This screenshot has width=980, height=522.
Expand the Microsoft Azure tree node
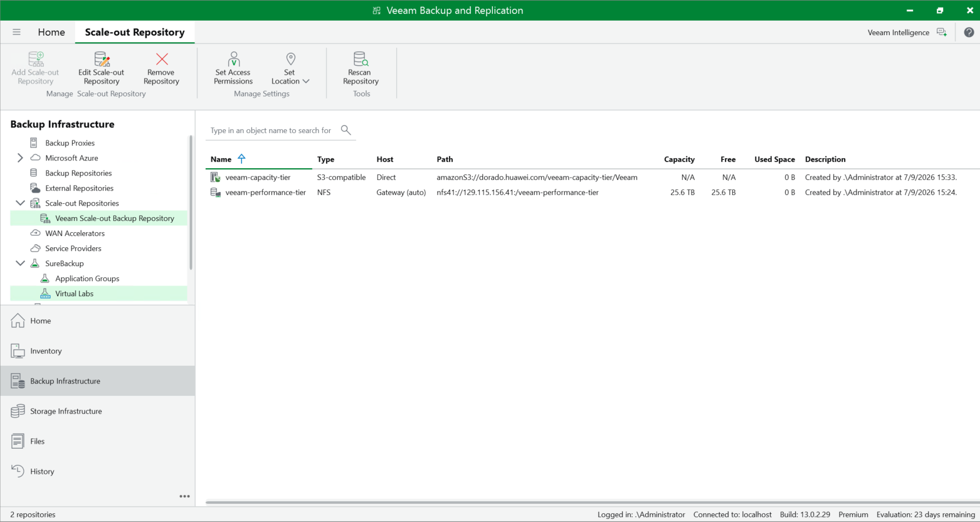20,158
